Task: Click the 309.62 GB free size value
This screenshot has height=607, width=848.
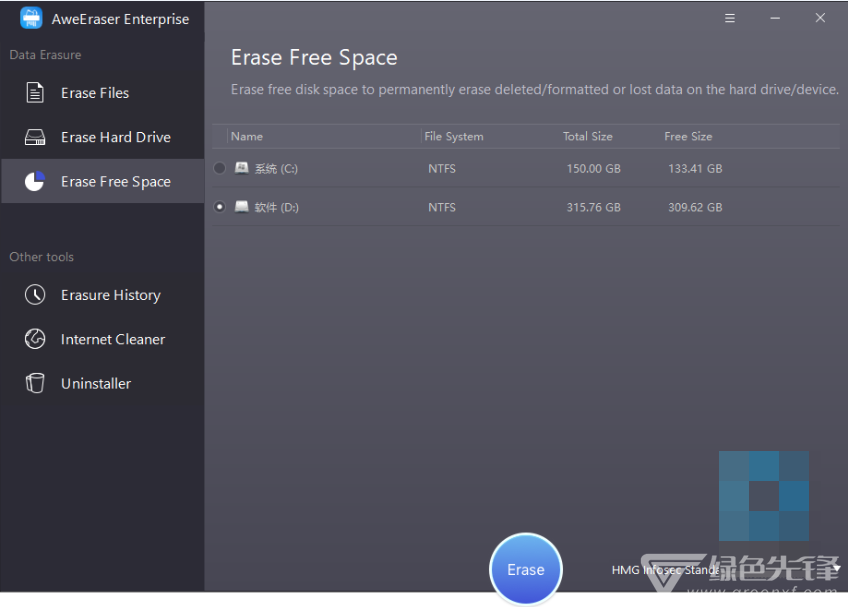Action: click(x=695, y=207)
